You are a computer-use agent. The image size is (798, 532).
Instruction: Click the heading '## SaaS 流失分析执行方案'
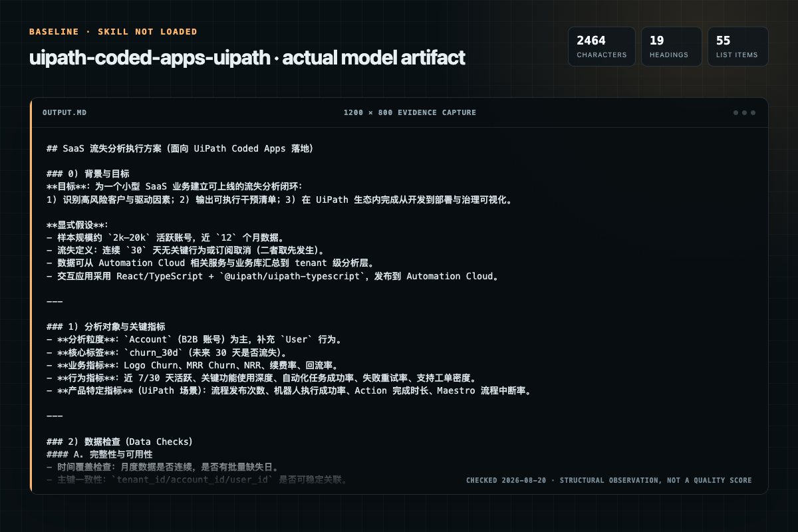pos(180,149)
